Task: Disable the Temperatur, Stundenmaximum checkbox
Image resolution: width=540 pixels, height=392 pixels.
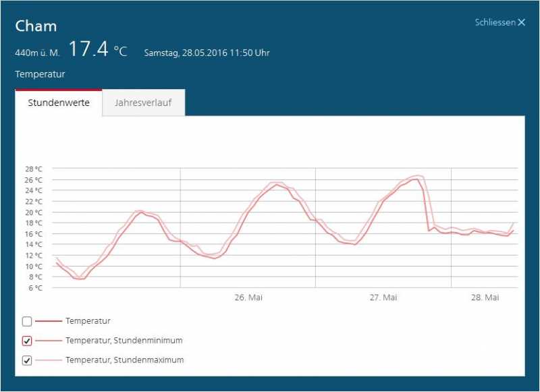Action: pos(27,360)
